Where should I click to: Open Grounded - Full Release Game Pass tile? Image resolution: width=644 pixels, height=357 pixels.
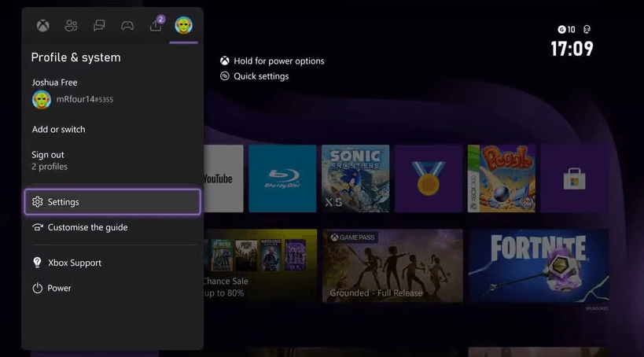pos(392,265)
